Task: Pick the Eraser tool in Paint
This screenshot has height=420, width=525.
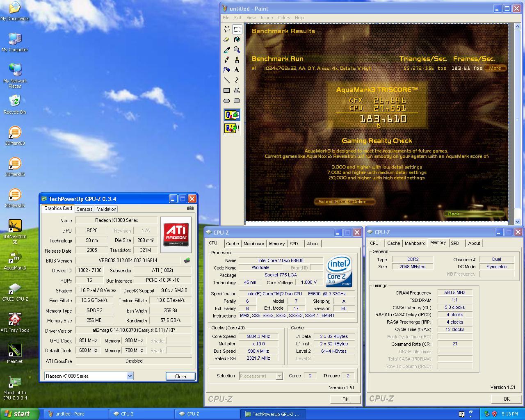Action: pyautogui.click(x=227, y=39)
